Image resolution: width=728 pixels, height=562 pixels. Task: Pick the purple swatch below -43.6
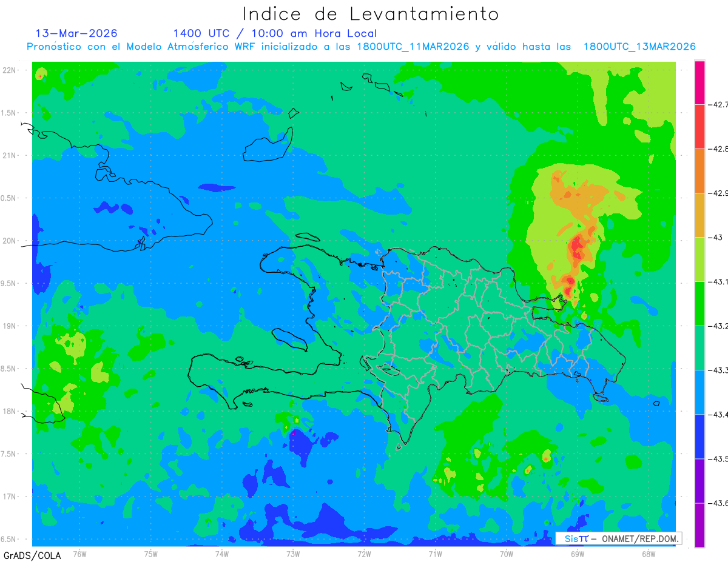pyautogui.click(x=699, y=525)
